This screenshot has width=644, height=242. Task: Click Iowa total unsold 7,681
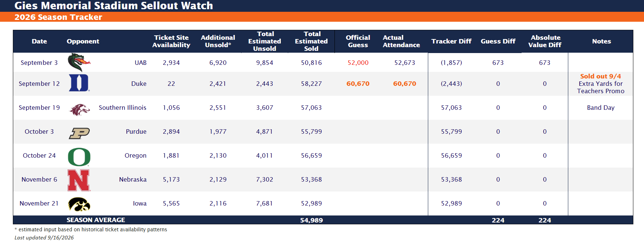pyautogui.click(x=265, y=203)
